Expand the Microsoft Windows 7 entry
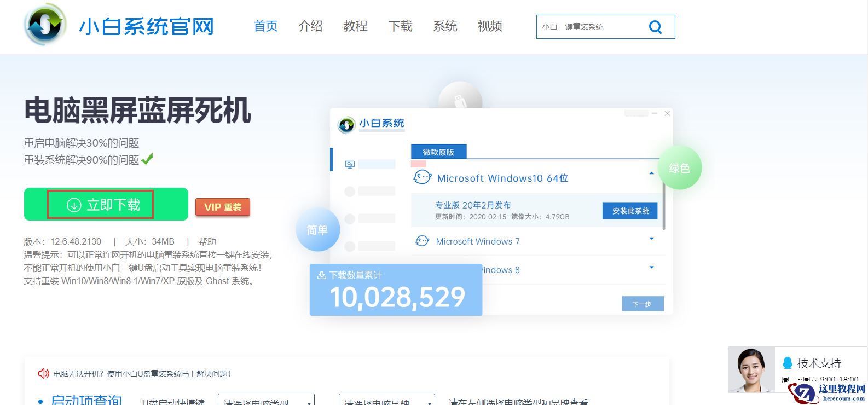 [x=651, y=239]
